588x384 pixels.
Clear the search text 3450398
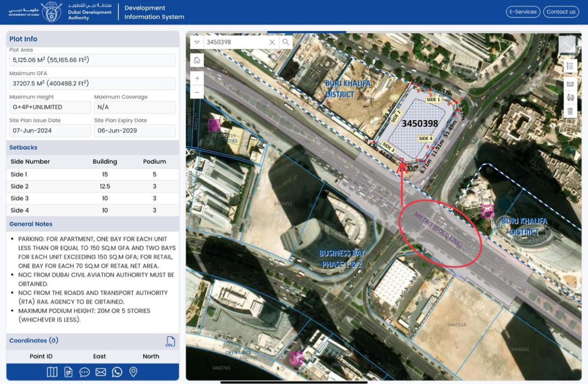(x=272, y=42)
